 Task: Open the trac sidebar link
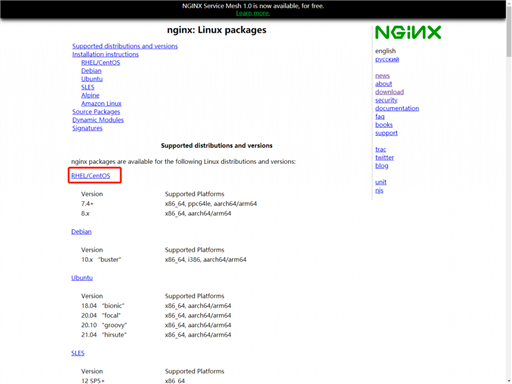tap(381, 149)
